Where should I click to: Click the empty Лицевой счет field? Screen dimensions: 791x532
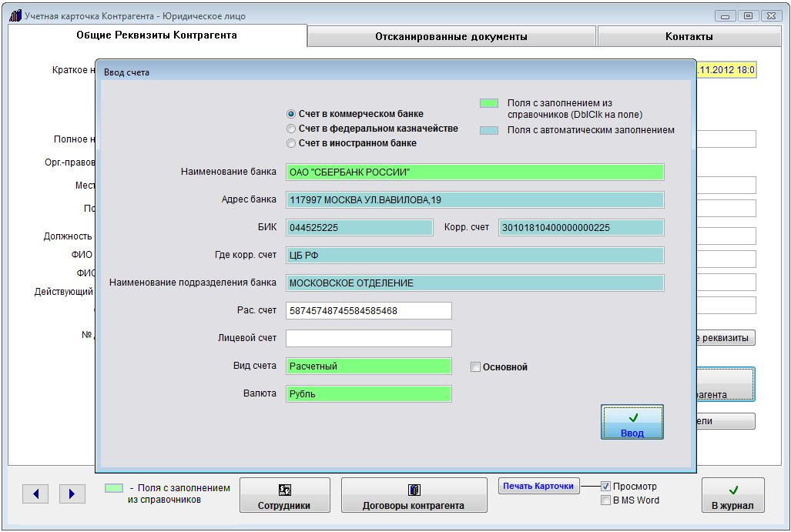pyautogui.click(x=369, y=338)
